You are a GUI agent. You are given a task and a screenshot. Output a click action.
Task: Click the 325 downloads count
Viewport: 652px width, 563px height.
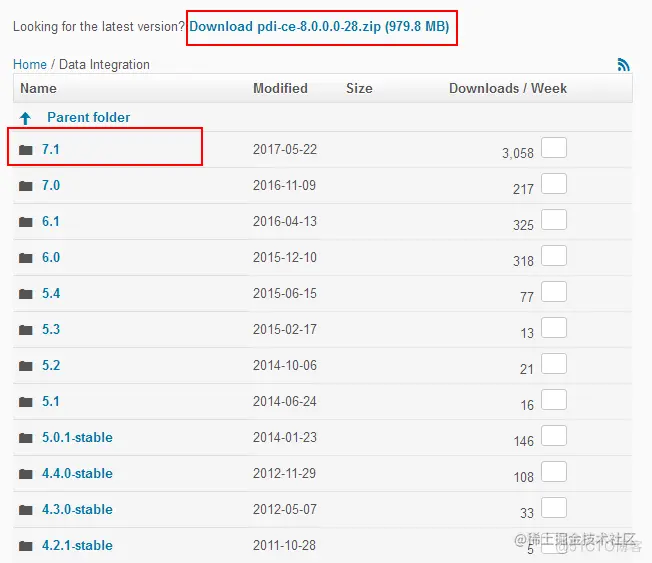tap(523, 225)
